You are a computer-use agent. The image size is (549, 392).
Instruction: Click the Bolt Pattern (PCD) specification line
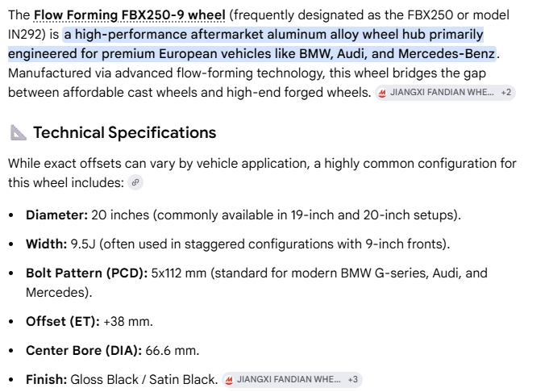[x=256, y=282]
